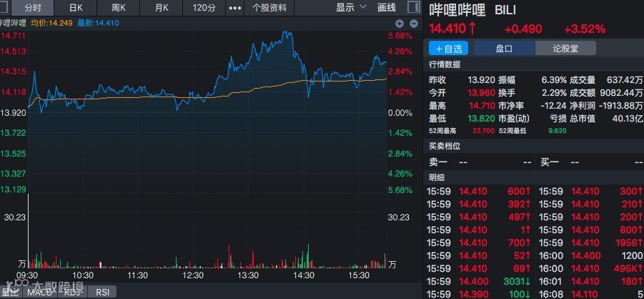Select the KDJ indicator
This screenshot has width=644, height=299.
72,292
